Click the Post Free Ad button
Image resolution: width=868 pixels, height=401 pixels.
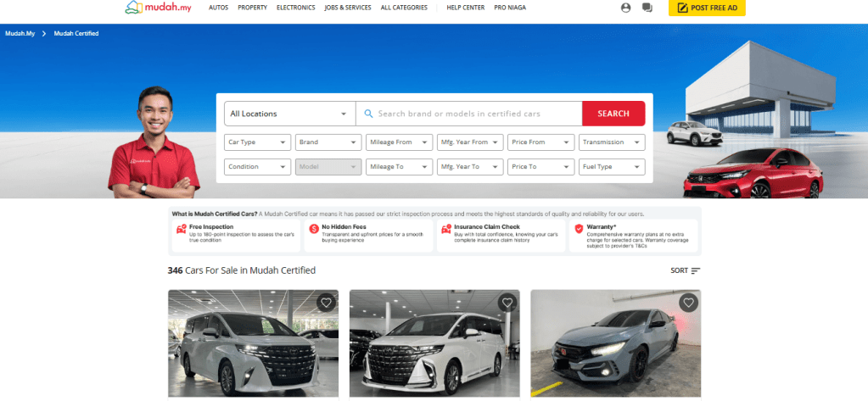pos(707,8)
